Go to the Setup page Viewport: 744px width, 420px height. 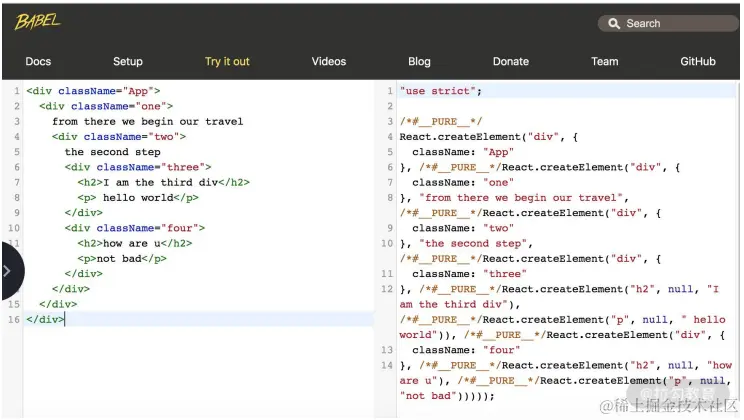pyautogui.click(x=128, y=62)
